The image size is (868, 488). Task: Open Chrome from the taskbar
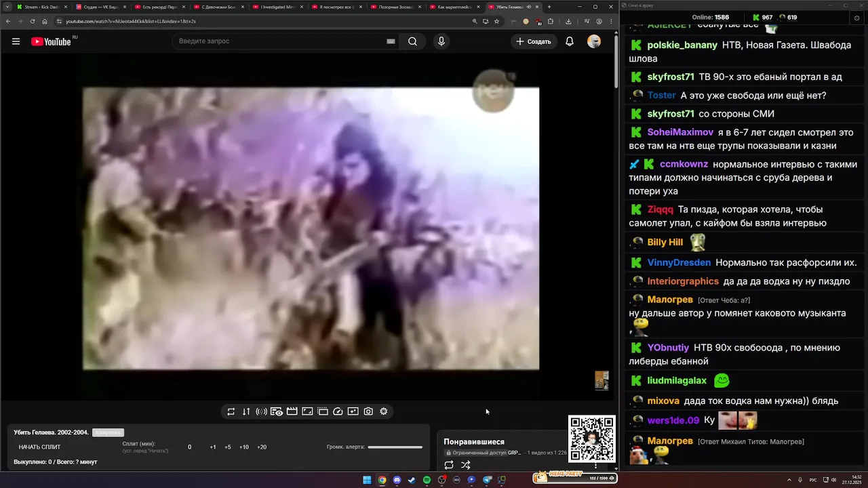[382, 480]
